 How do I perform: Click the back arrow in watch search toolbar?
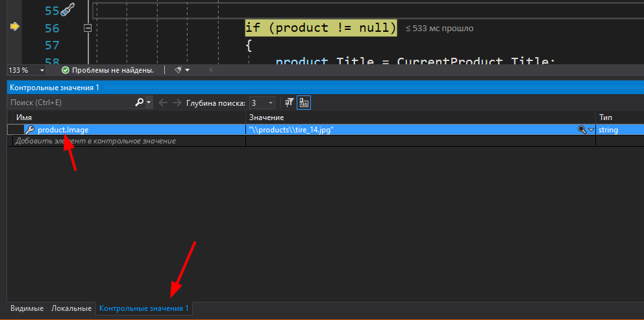click(x=162, y=103)
